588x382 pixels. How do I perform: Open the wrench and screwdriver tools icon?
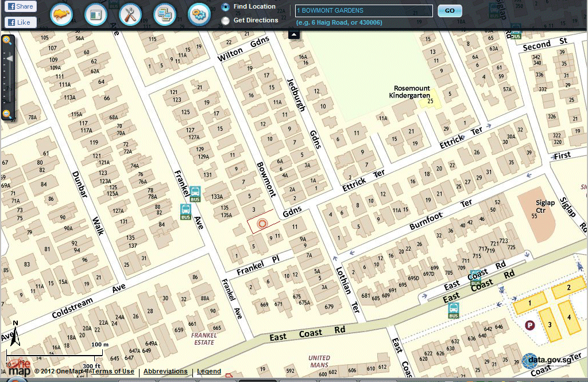click(x=130, y=14)
